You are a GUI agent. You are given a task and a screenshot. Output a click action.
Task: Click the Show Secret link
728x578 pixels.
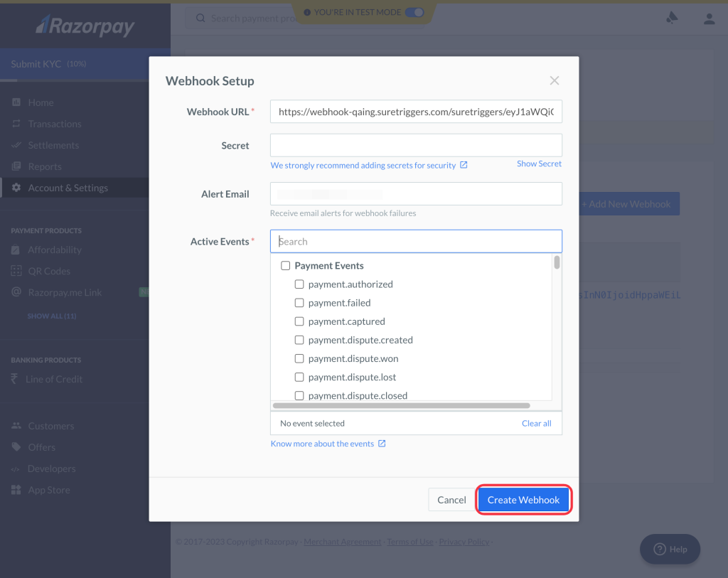coord(539,164)
